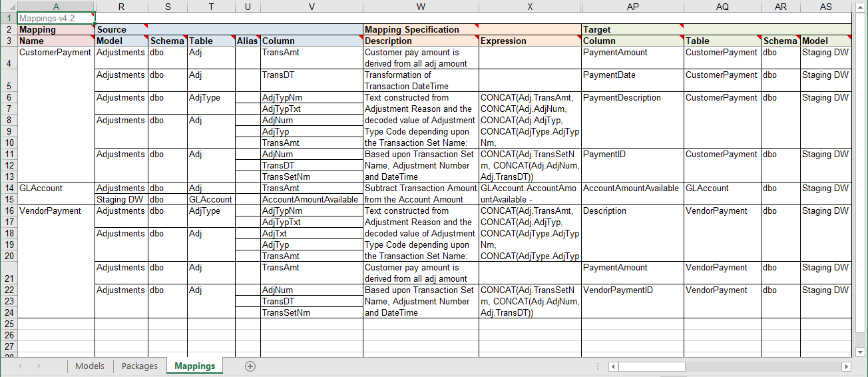Click the horizontal scrollbar thumb

(652, 366)
